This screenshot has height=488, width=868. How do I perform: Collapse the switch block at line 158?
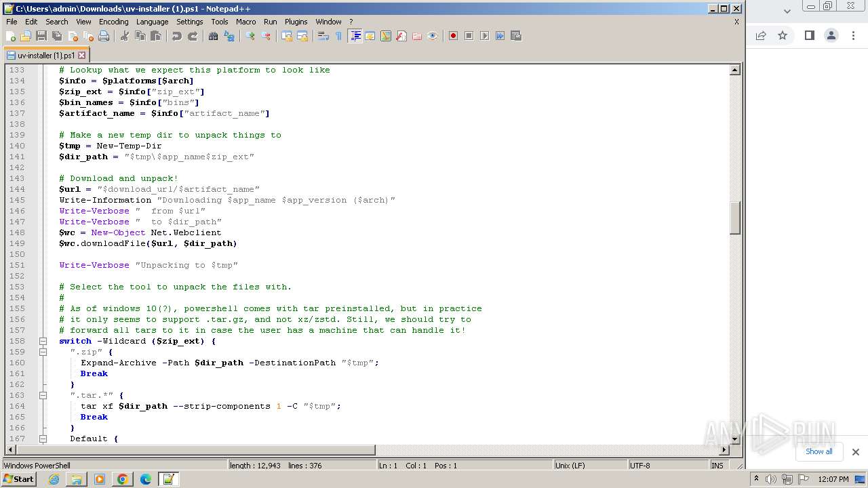(x=43, y=341)
